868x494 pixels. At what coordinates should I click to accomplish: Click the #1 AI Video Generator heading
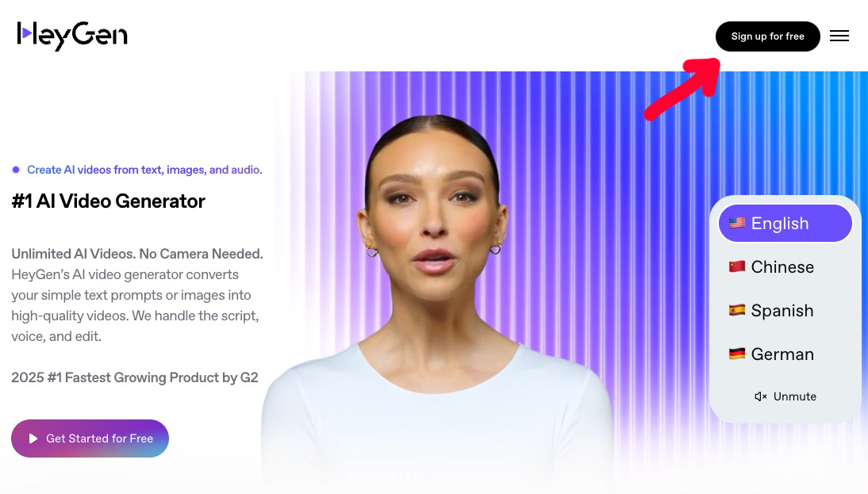[x=109, y=201]
